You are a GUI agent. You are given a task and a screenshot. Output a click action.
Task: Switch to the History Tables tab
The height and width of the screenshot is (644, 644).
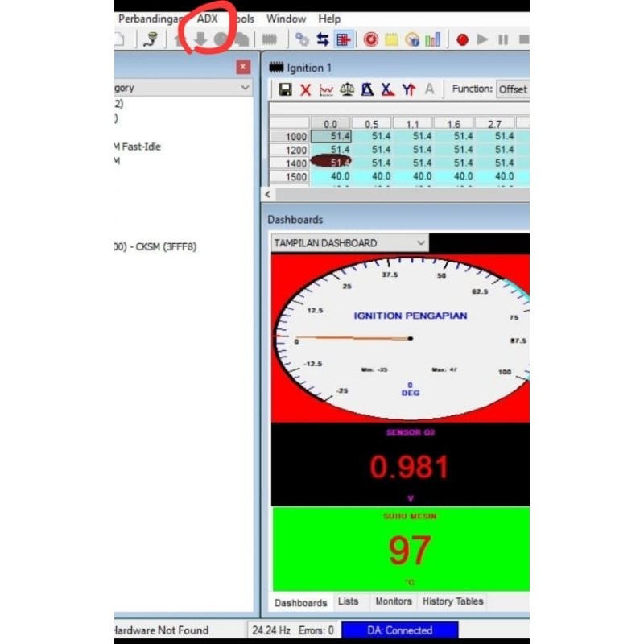452,601
